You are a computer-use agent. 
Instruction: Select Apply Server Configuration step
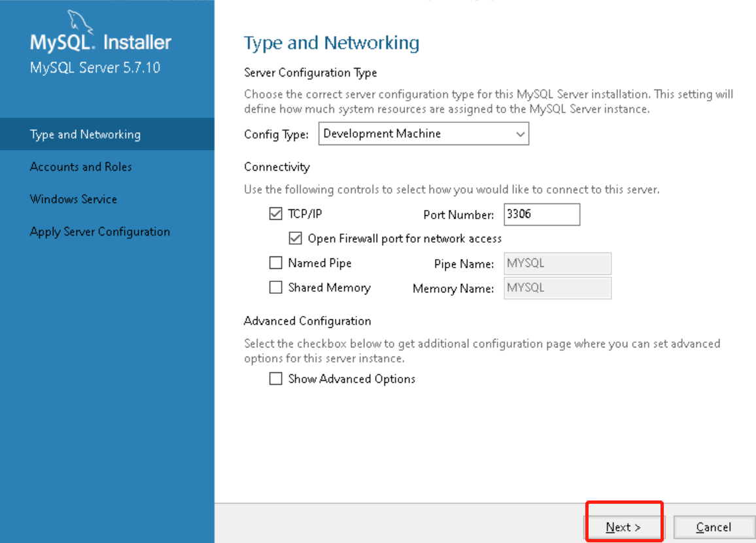pyautogui.click(x=100, y=232)
